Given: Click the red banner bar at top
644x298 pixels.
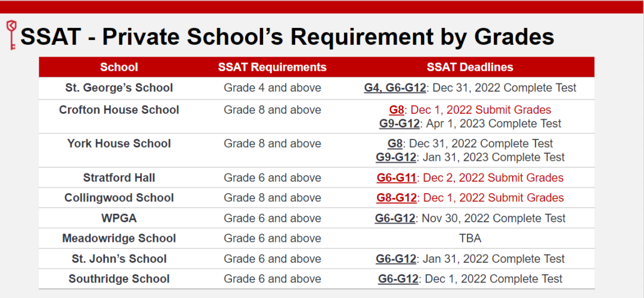Looking at the screenshot, I should point(322,7).
